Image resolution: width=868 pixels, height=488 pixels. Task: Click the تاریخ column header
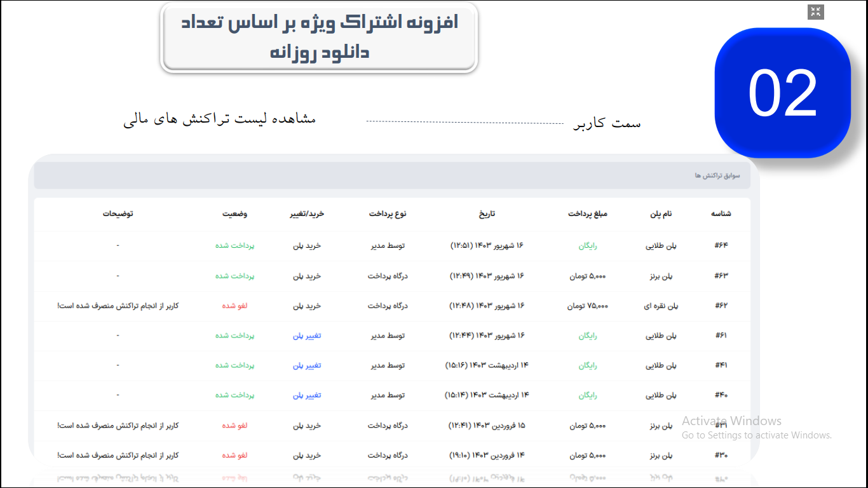tap(487, 214)
